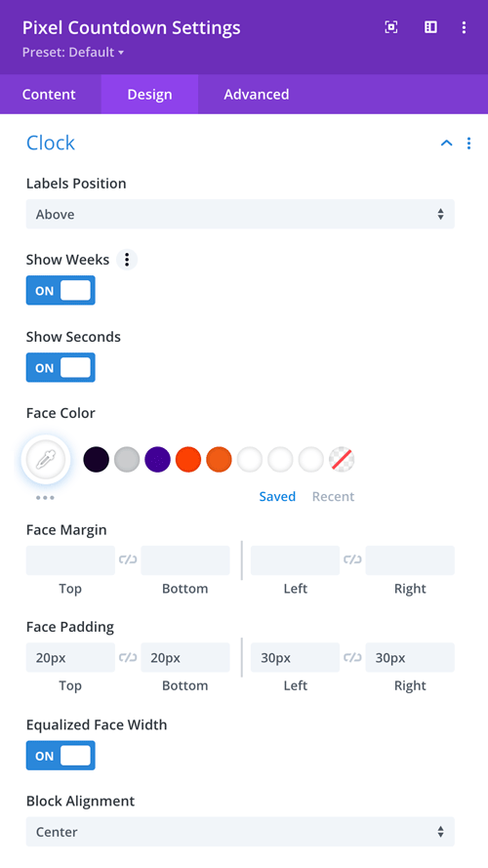The image size is (488, 868).
Task: Collapse the Clock section chevron
Action: click(x=446, y=144)
